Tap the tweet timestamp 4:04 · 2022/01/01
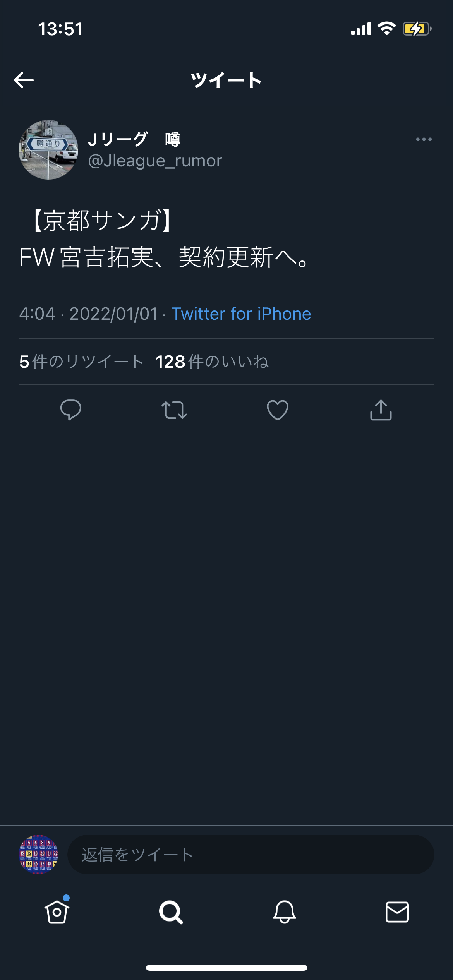This screenshot has height=980, width=453. coord(89,314)
